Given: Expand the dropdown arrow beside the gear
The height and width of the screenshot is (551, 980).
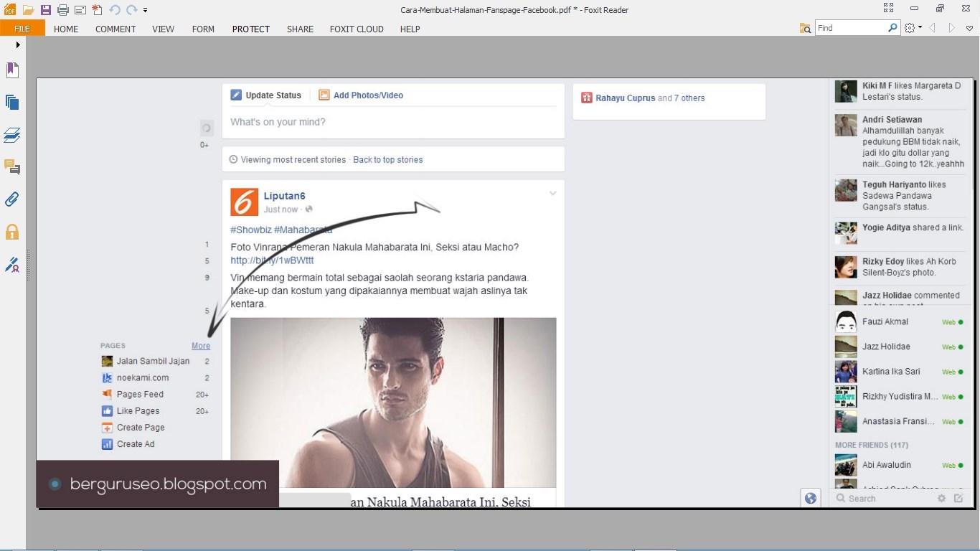Looking at the screenshot, I should 920,28.
